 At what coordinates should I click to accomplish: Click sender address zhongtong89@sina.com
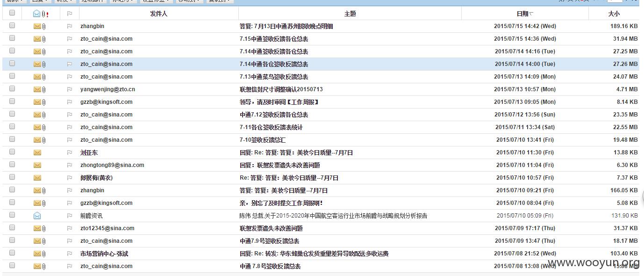click(x=112, y=165)
